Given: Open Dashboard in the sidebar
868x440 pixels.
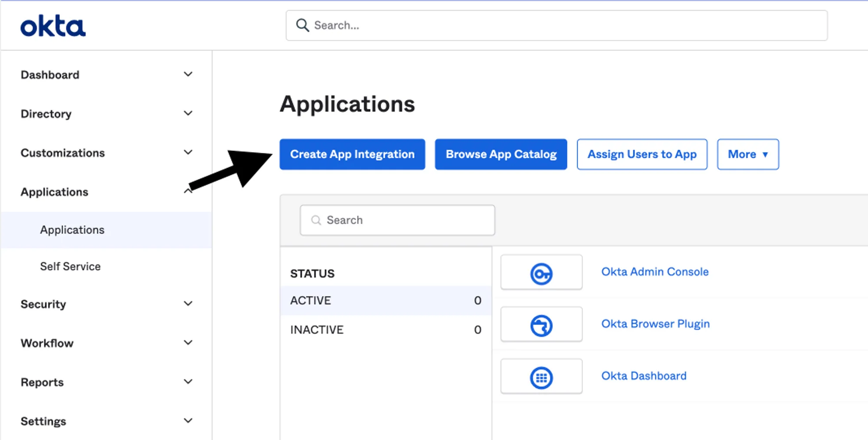Looking at the screenshot, I should coord(50,75).
